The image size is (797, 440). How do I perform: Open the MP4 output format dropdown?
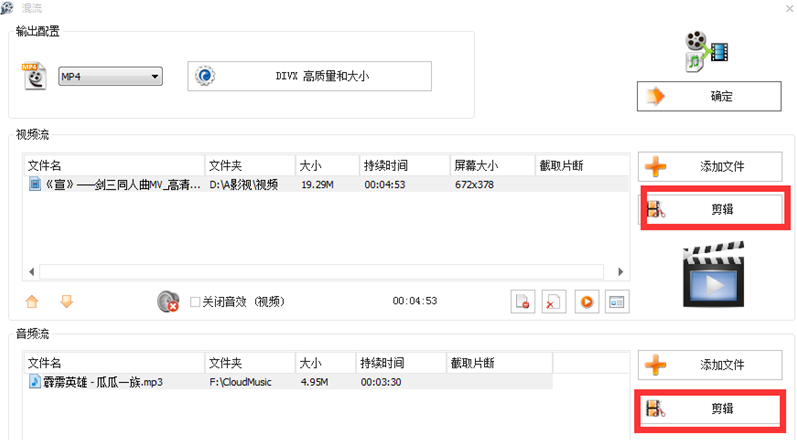(x=110, y=76)
